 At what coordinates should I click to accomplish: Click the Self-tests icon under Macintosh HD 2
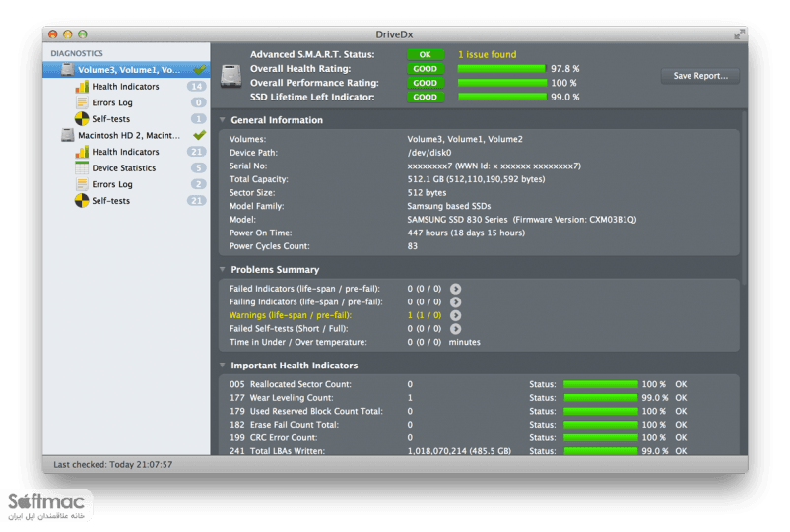[x=82, y=201]
